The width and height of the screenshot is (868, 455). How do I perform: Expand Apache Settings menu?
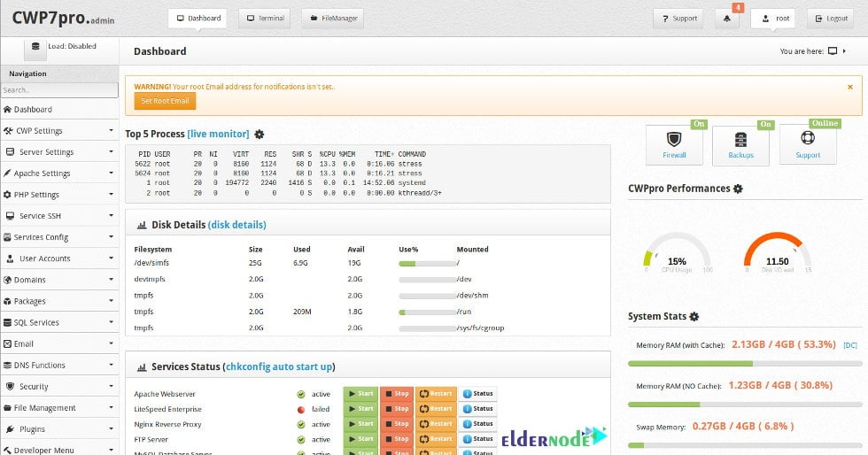click(x=60, y=174)
